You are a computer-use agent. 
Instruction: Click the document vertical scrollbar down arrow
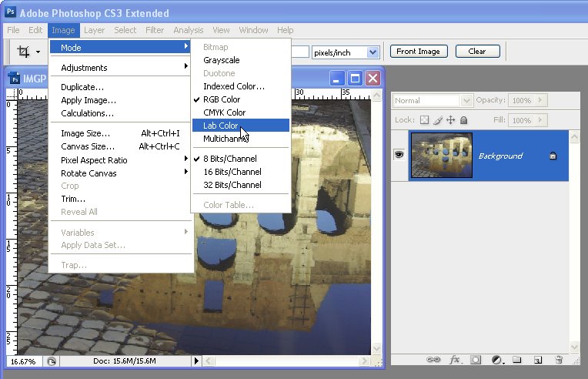(376, 349)
